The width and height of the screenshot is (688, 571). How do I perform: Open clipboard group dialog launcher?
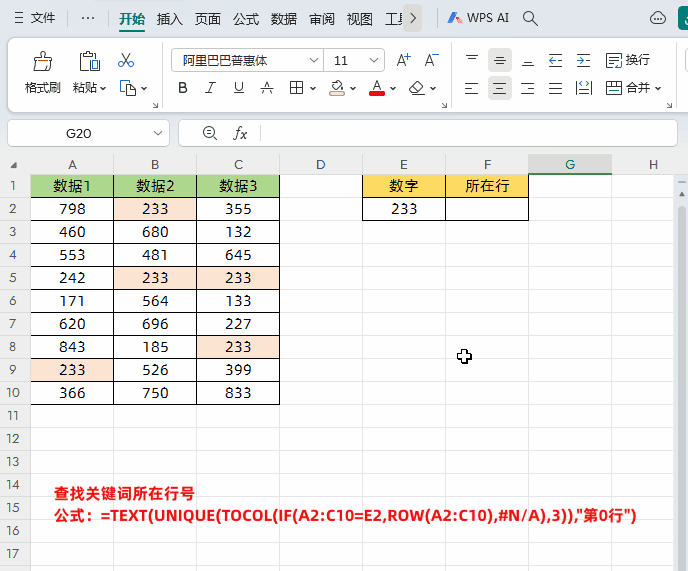point(155,105)
